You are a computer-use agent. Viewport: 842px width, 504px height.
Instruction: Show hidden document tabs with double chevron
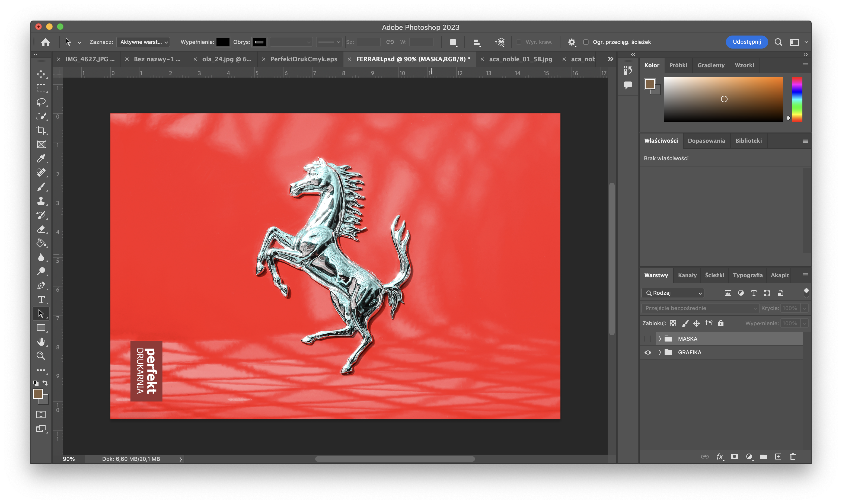610,59
